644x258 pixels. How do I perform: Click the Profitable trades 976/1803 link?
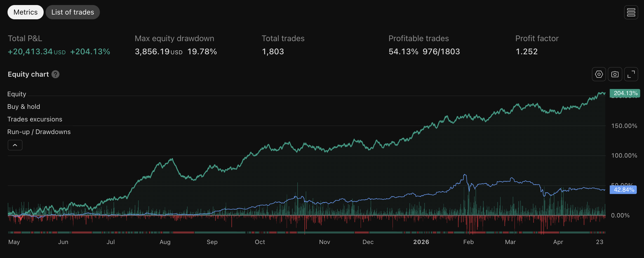(x=441, y=51)
